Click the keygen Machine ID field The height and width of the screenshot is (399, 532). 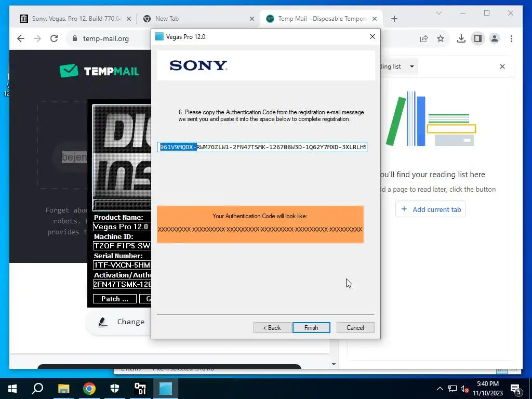point(122,246)
